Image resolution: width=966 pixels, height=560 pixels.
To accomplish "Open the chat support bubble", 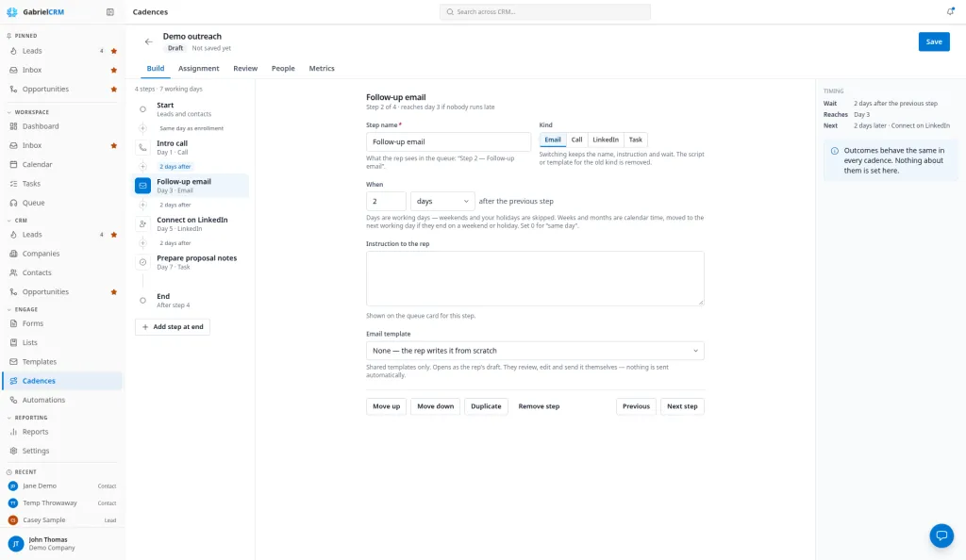I will pos(941,535).
